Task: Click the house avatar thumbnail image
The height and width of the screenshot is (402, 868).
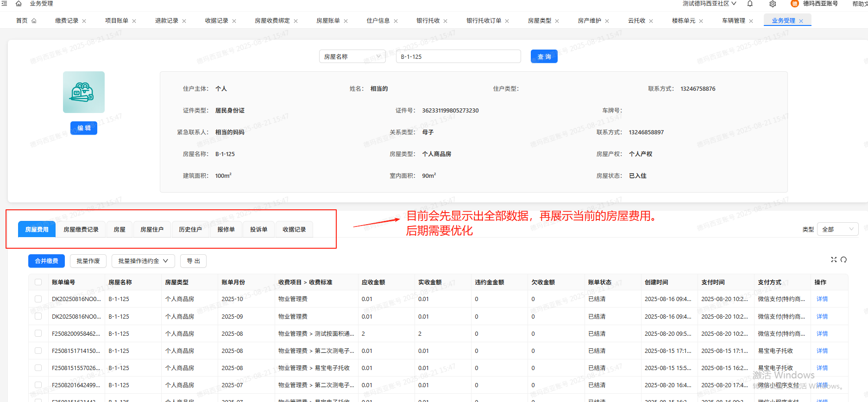Action: pyautogui.click(x=84, y=92)
